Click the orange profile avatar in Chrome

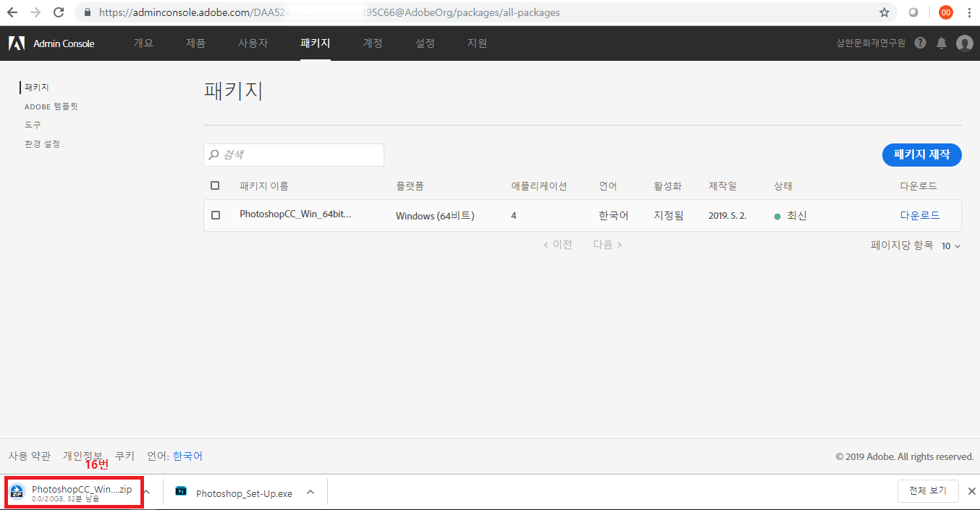tap(946, 12)
